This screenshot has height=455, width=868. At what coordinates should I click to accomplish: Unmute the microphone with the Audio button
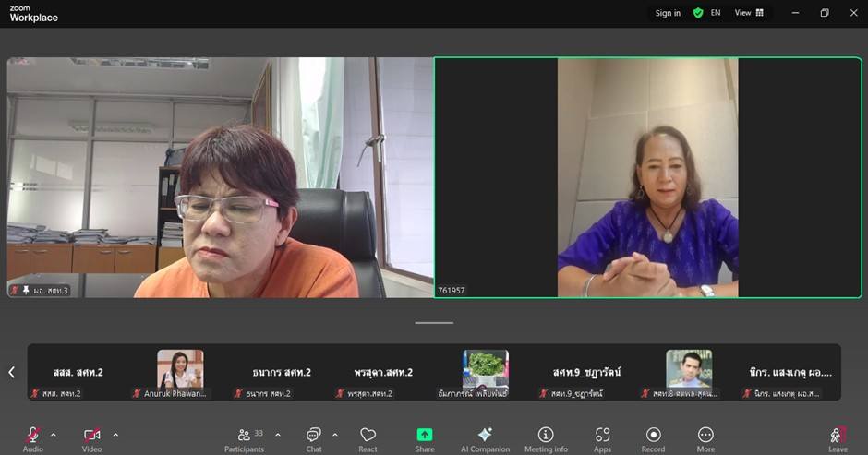pyautogui.click(x=33, y=436)
